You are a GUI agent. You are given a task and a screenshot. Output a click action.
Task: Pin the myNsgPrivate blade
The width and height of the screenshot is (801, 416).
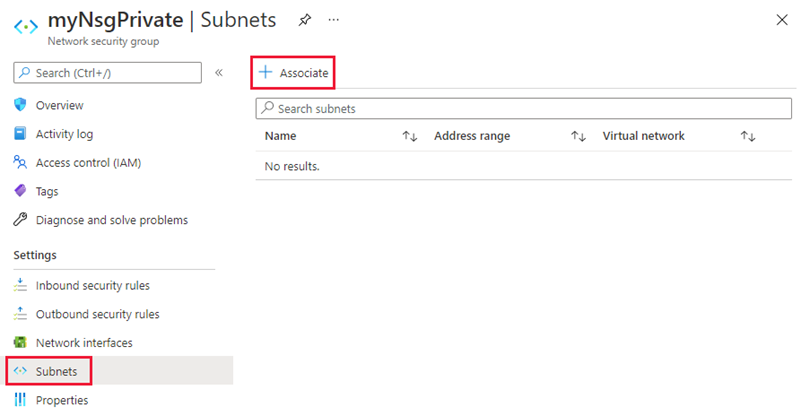click(x=305, y=20)
